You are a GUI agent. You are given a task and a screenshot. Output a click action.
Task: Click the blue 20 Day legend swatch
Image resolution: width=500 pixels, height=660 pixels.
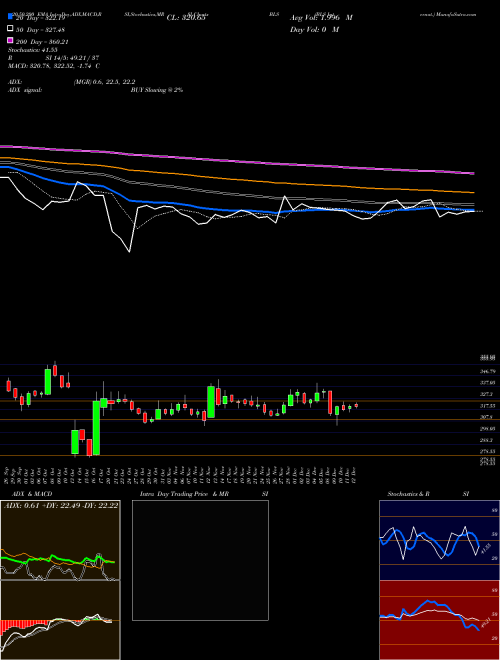10,17
